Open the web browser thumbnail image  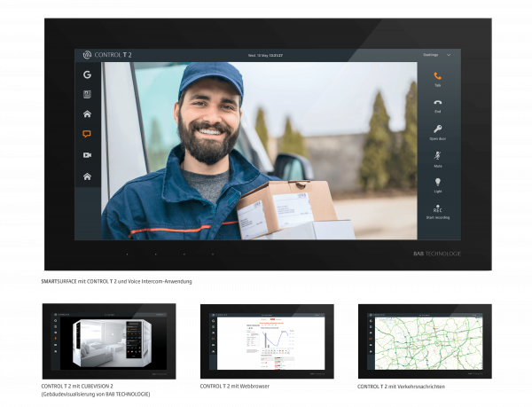point(266,342)
